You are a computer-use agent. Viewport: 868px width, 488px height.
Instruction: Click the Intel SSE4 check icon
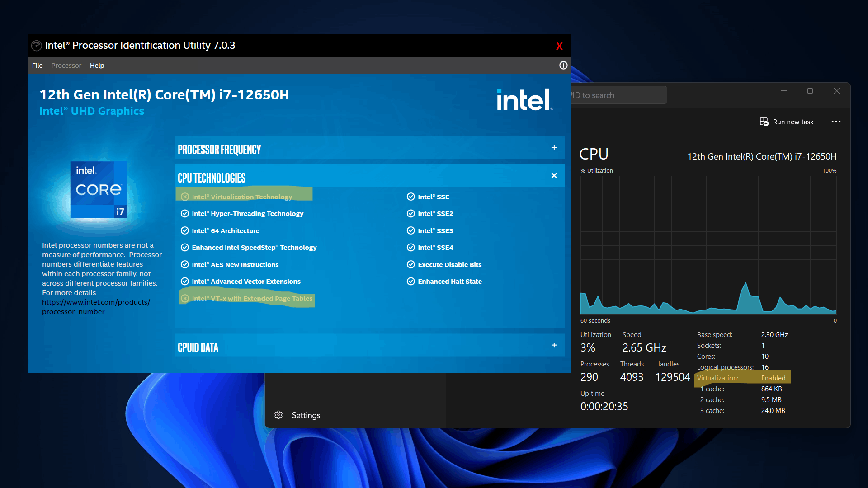coord(410,248)
